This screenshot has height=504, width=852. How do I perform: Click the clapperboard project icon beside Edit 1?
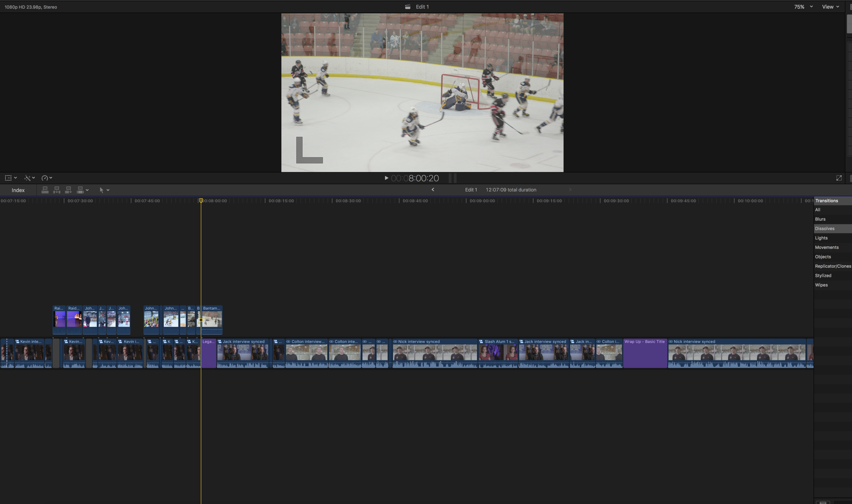tap(408, 7)
